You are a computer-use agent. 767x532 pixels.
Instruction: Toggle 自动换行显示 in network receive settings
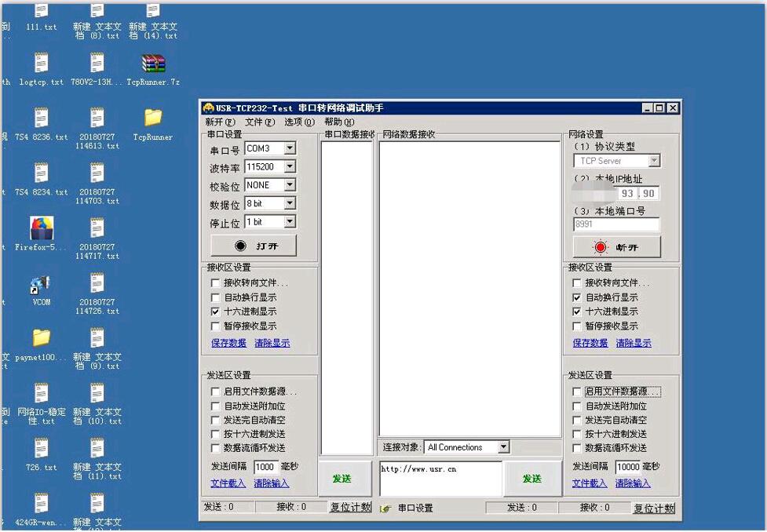tap(577, 298)
